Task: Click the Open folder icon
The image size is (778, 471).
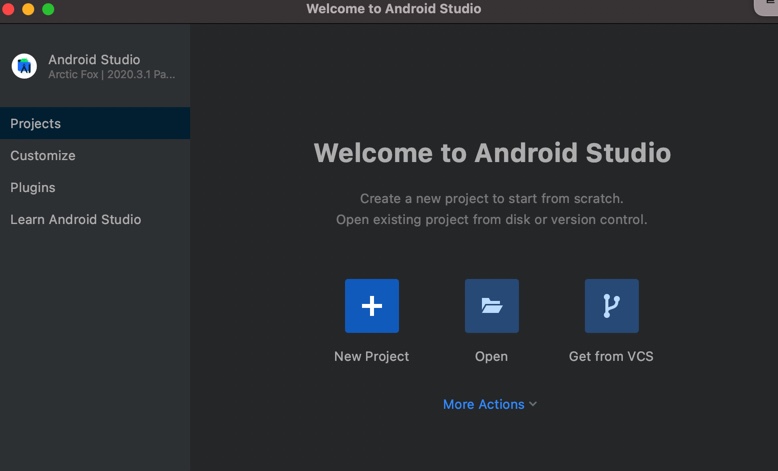Action: 492,306
